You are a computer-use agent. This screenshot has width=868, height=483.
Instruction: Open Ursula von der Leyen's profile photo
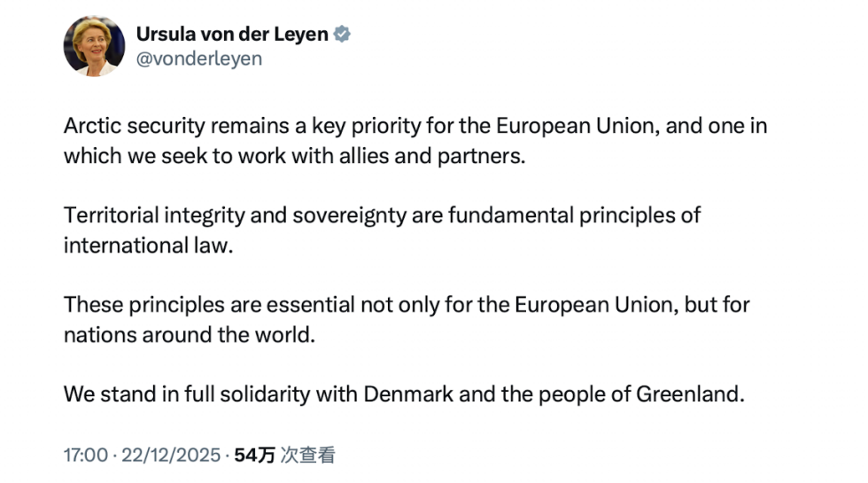[x=94, y=46]
